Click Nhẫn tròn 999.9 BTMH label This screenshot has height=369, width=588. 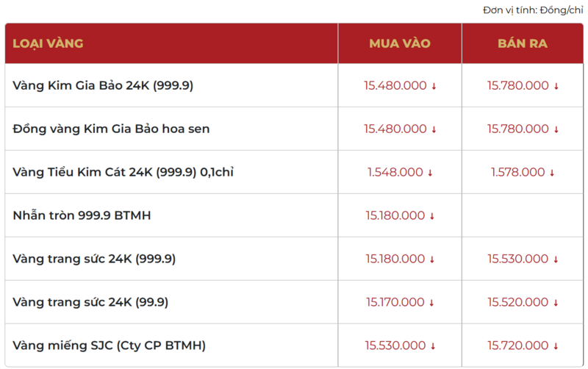point(82,215)
